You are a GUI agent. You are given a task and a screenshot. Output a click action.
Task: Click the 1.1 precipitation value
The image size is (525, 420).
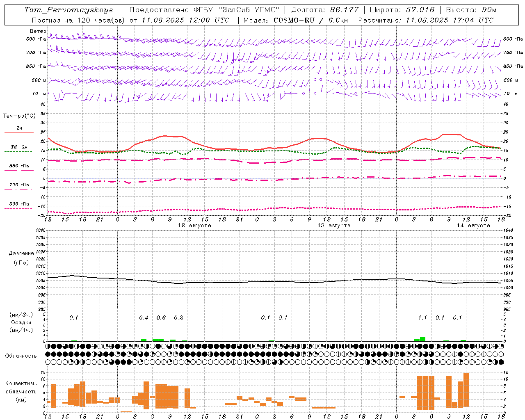coord(422,318)
